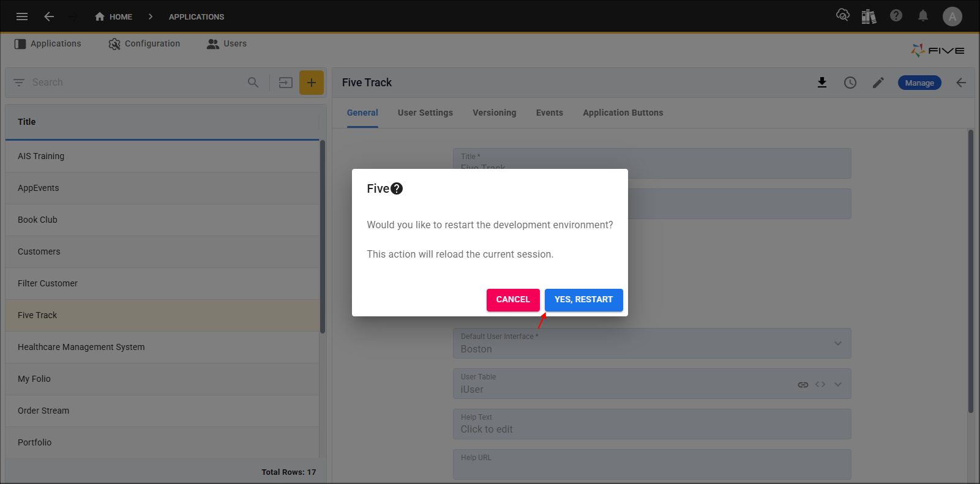The image size is (980, 484).
Task: Open the help question mark in top bar
Action: click(896, 15)
